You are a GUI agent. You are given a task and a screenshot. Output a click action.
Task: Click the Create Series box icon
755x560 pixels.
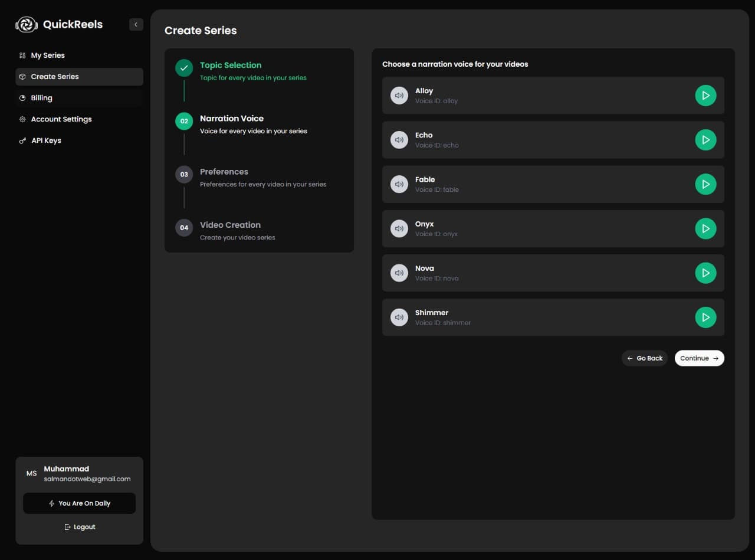pos(22,77)
